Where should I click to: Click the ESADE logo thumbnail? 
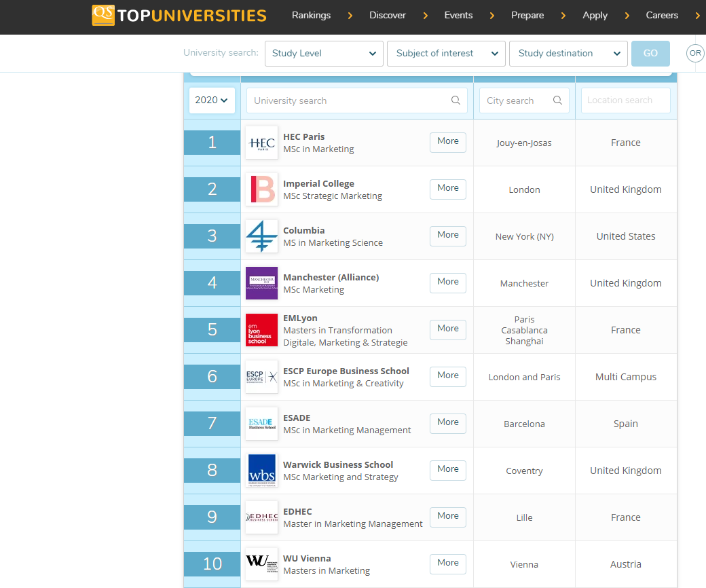(261, 424)
